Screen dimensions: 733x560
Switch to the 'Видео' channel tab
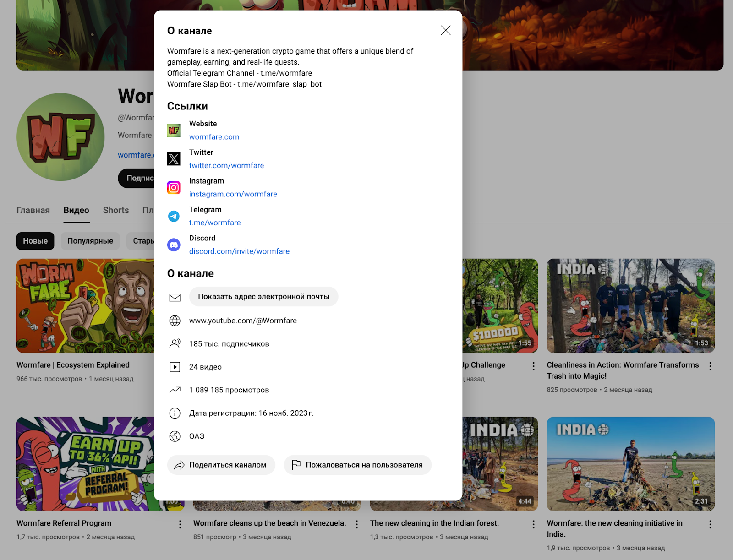tap(76, 210)
